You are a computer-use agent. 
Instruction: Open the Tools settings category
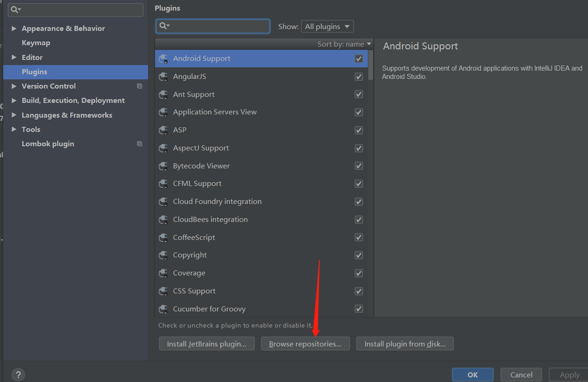(31, 130)
